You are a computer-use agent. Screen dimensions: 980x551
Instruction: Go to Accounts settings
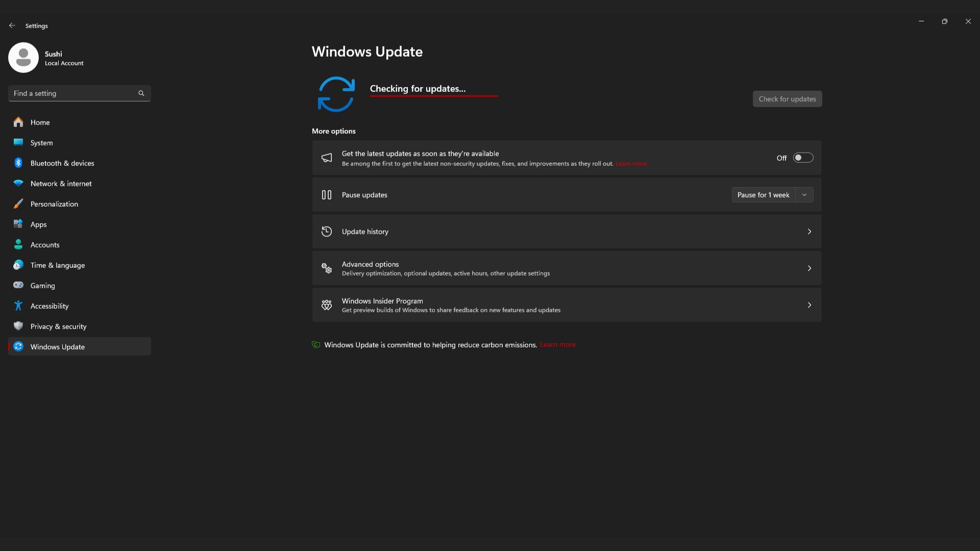[80, 245]
